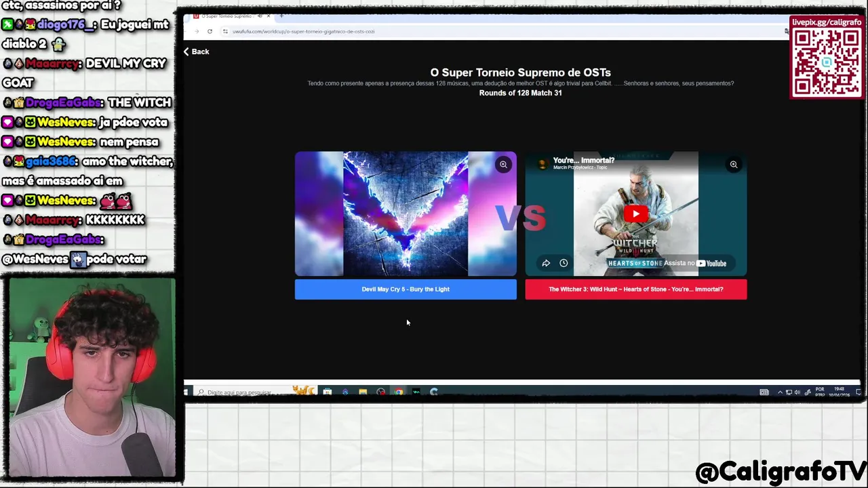Click the O Super Torneio Supremo de OSTs heading

click(x=520, y=73)
